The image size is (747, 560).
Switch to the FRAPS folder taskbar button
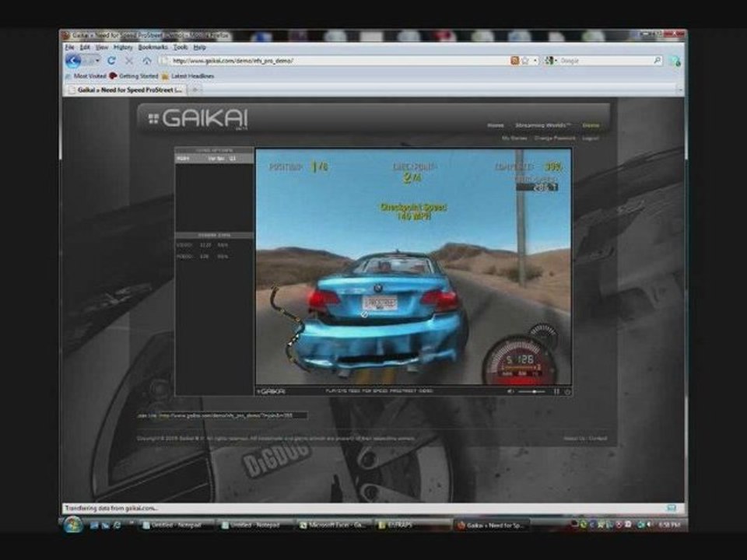tap(412, 525)
